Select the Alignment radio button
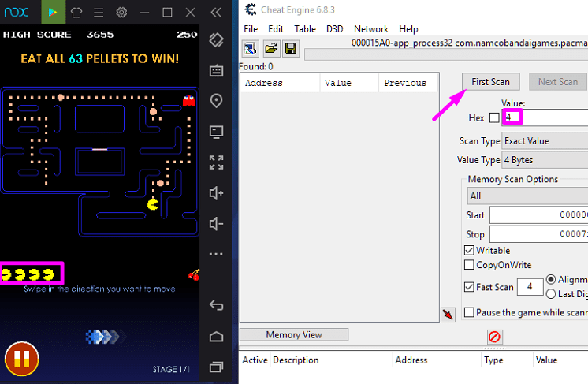Image resolution: width=588 pixels, height=384 pixels. [x=551, y=279]
